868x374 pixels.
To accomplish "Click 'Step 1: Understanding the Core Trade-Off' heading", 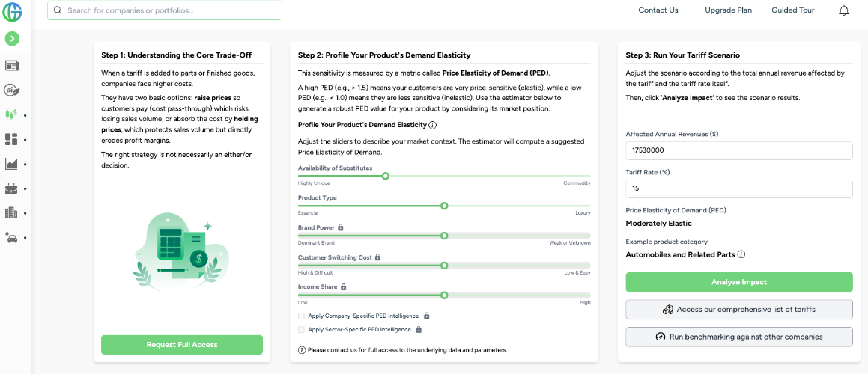I will (177, 55).
